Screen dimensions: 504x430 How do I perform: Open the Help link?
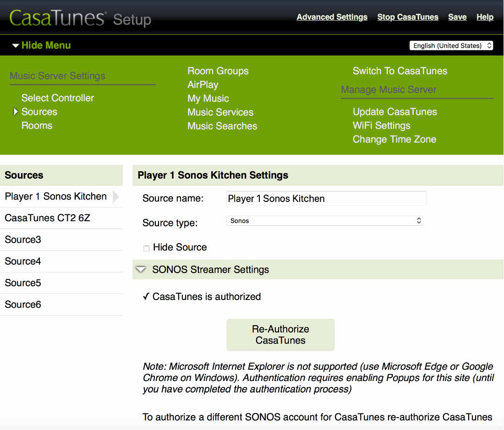[x=485, y=17]
